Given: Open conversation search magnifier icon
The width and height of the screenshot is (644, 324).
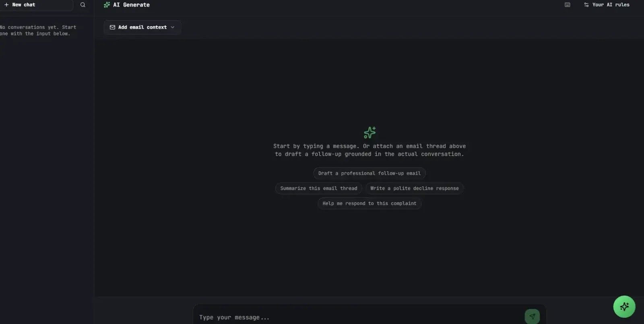Looking at the screenshot, I should [83, 5].
